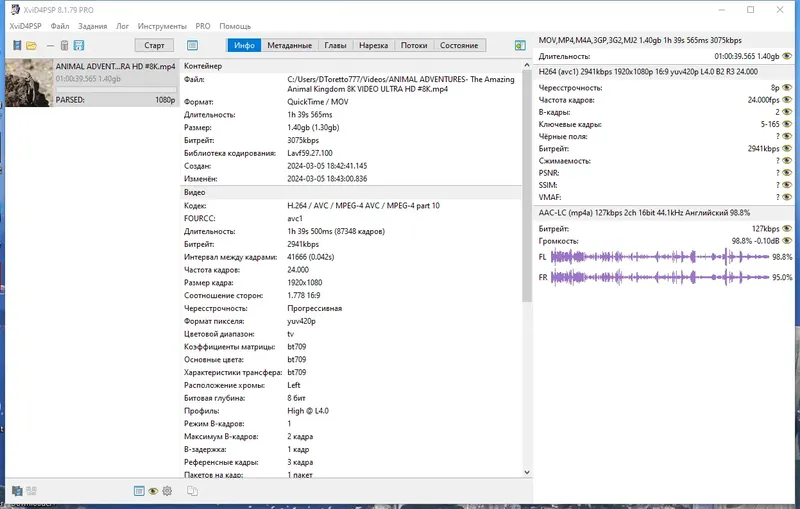Screen dimensions: 800x509
Task: Switch to the Нарезка tab
Action: [x=373, y=45]
